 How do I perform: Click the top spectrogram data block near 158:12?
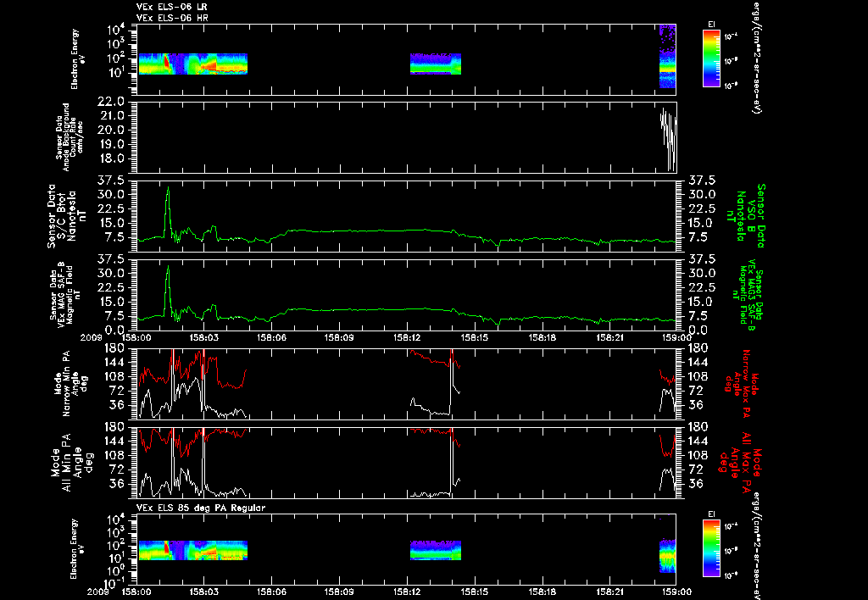(x=436, y=64)
